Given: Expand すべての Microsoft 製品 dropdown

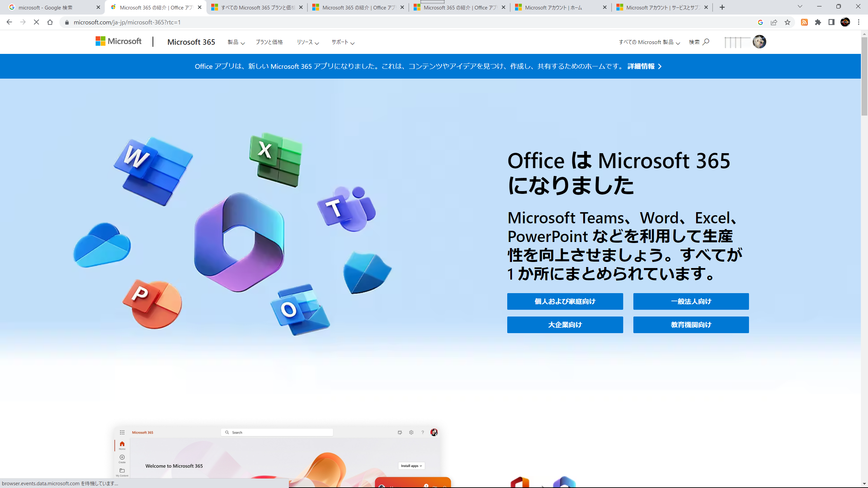Looking at the screenshot, I should tap(649, 42).
